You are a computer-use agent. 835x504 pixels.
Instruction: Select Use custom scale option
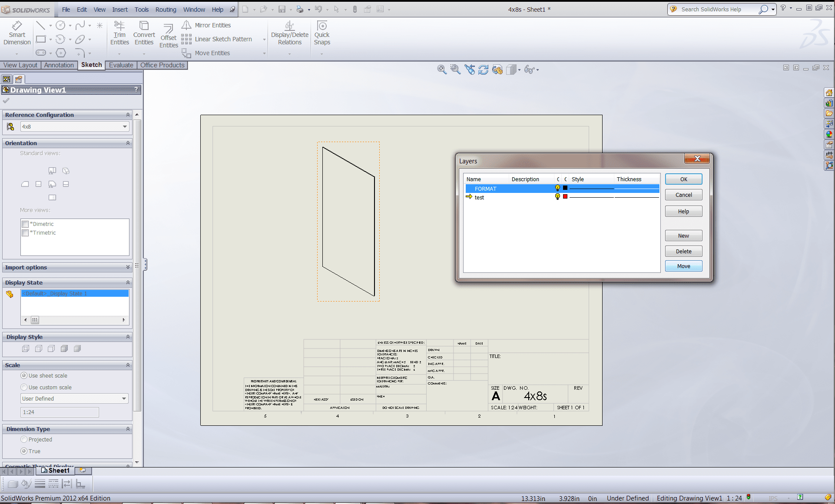click(24, 387)
